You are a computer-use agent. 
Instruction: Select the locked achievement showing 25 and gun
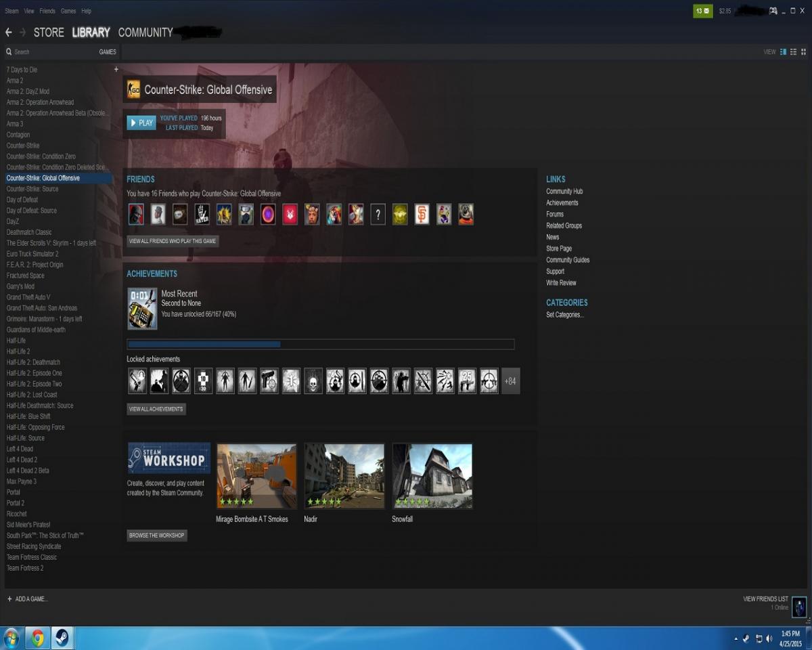467,381
